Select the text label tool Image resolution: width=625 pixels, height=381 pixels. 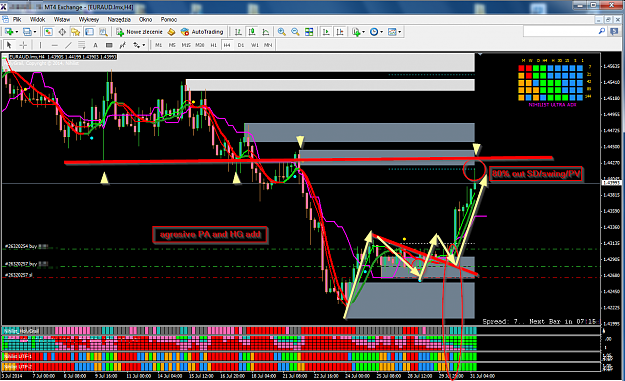coord(109,45)
